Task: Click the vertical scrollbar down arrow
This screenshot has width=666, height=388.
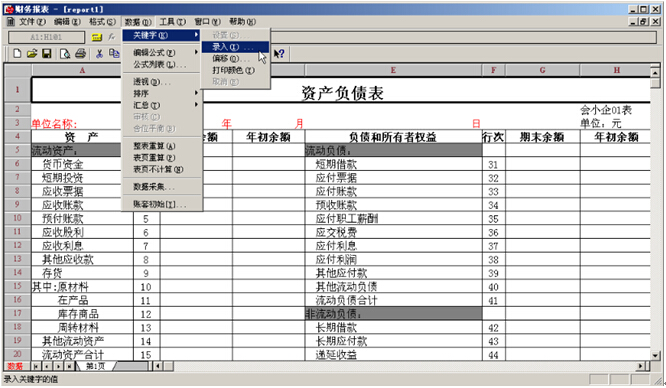Action: pyautogui.click(x=655, y=355)
